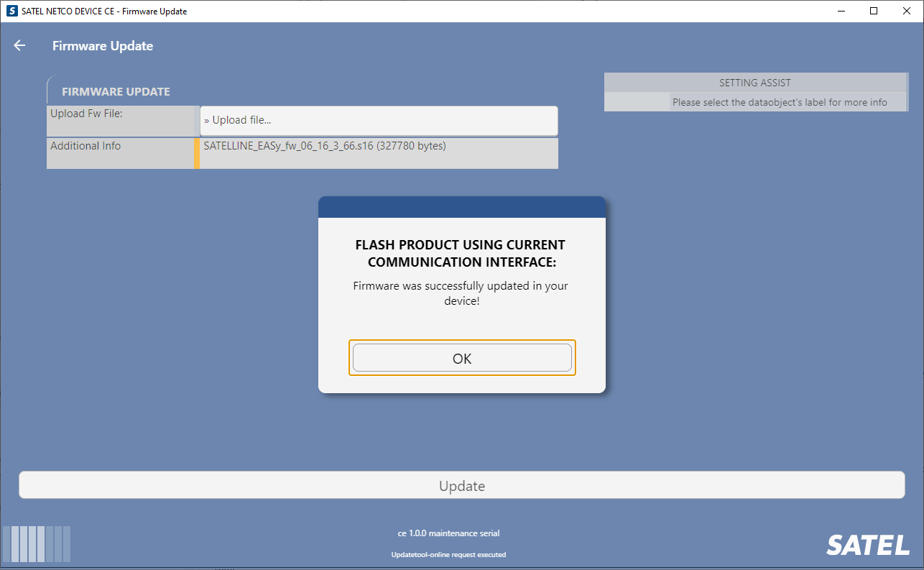
Task: Click the SATEL app icon in the title bar
Action: (x=11, y=11)
